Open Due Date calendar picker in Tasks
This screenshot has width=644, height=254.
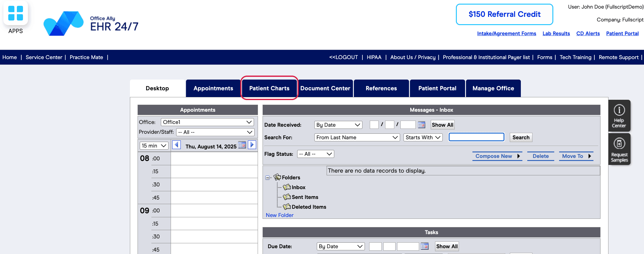click(425, 246)
